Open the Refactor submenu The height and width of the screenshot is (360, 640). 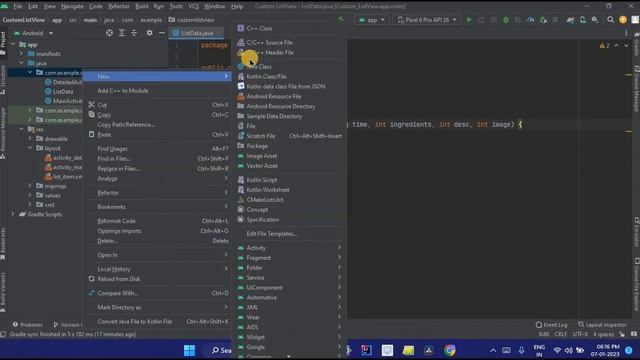[158, 193]
